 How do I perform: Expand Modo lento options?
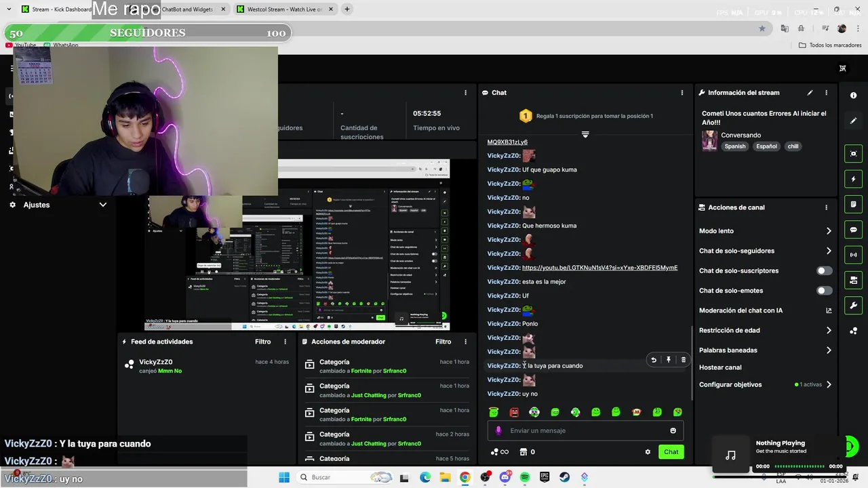pos(829,231)
